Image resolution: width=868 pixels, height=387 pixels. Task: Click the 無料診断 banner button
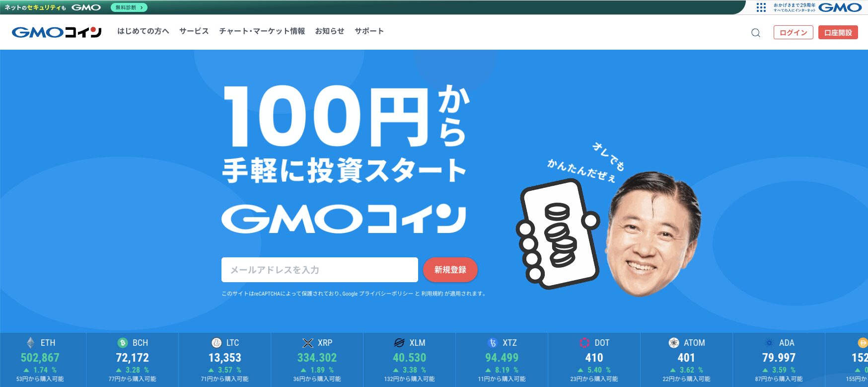(x=129, y=7)
